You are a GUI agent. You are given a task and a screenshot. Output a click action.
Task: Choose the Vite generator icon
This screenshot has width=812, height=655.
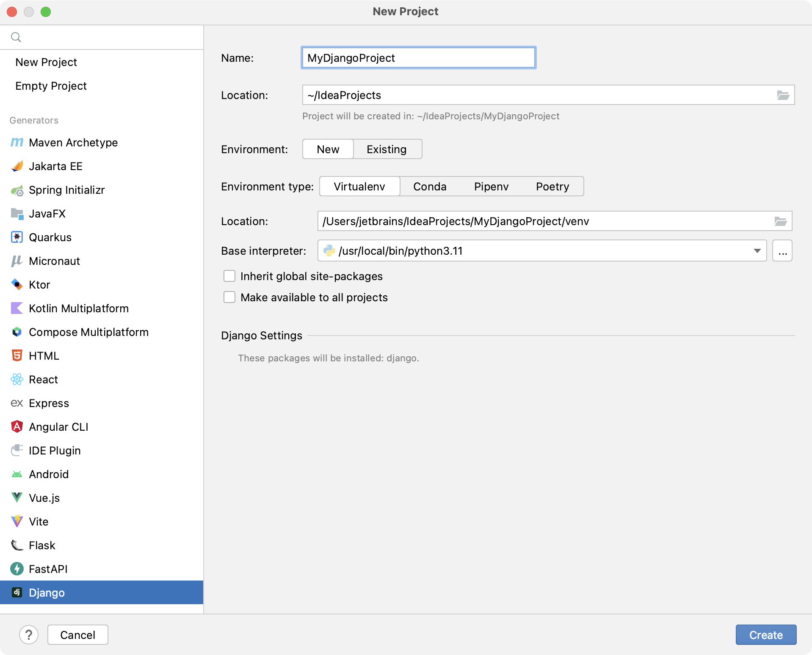17,522
